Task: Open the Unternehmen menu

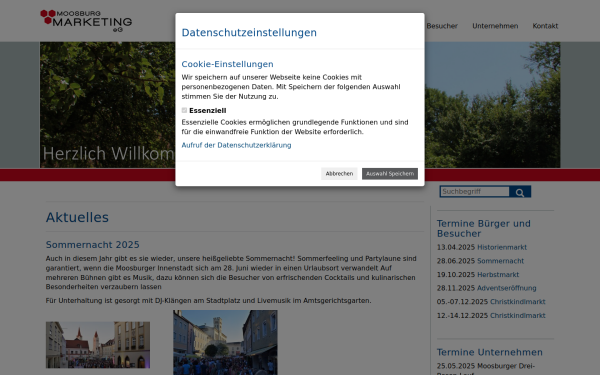Action: [495, 26]
